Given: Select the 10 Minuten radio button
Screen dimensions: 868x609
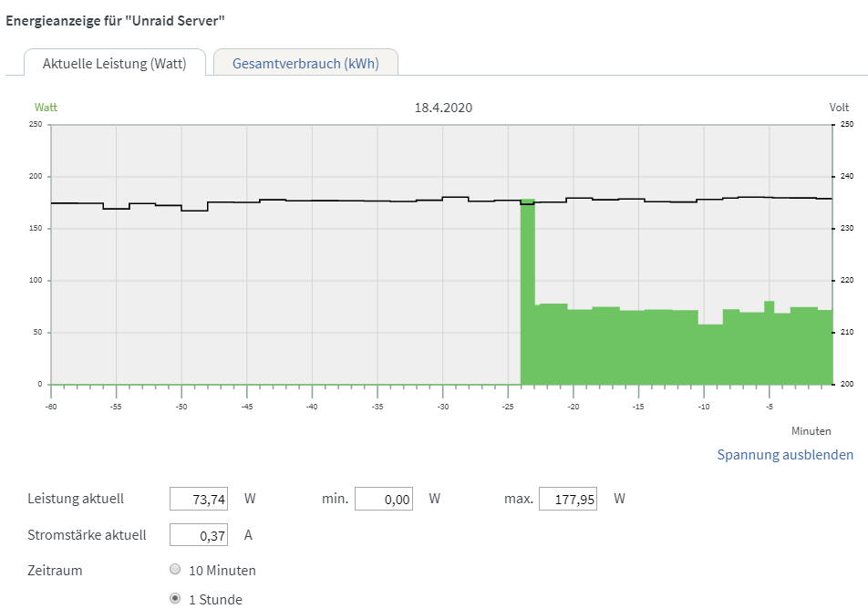Looking at the screenshot, I should click(x=175, y=569).
